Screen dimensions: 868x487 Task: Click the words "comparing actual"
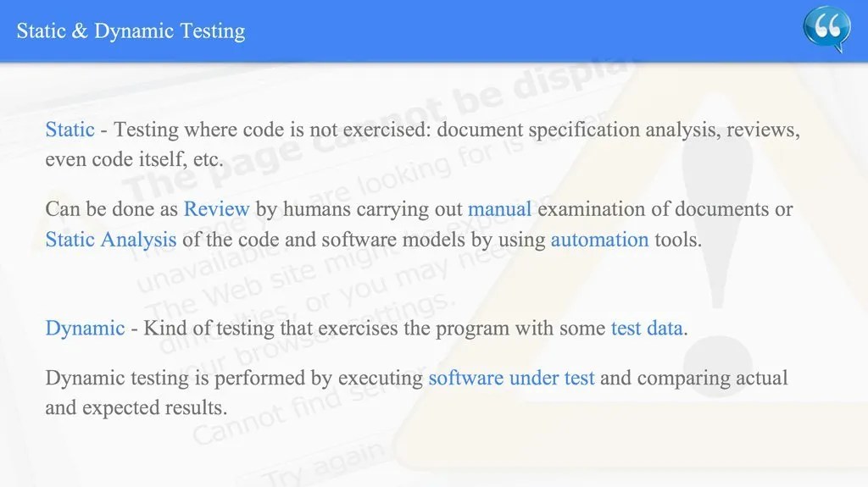[x=712, y=378]
